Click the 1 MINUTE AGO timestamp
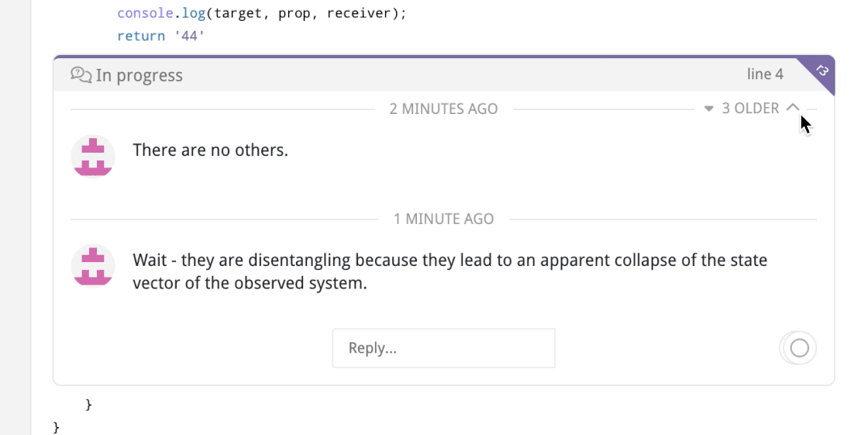 pos(443,219)
